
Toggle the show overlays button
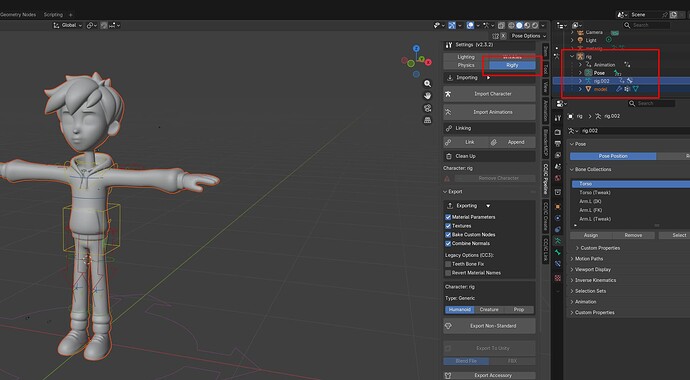(470, 26)
